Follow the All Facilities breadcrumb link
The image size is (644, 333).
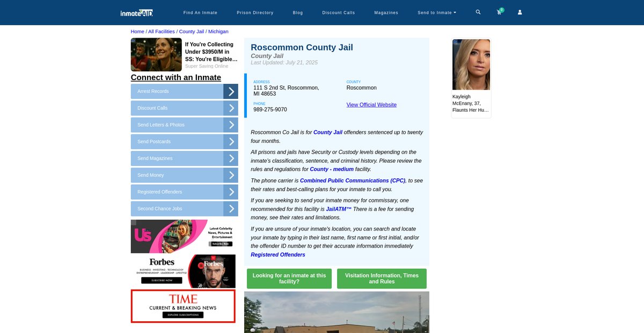click(162, 32)
